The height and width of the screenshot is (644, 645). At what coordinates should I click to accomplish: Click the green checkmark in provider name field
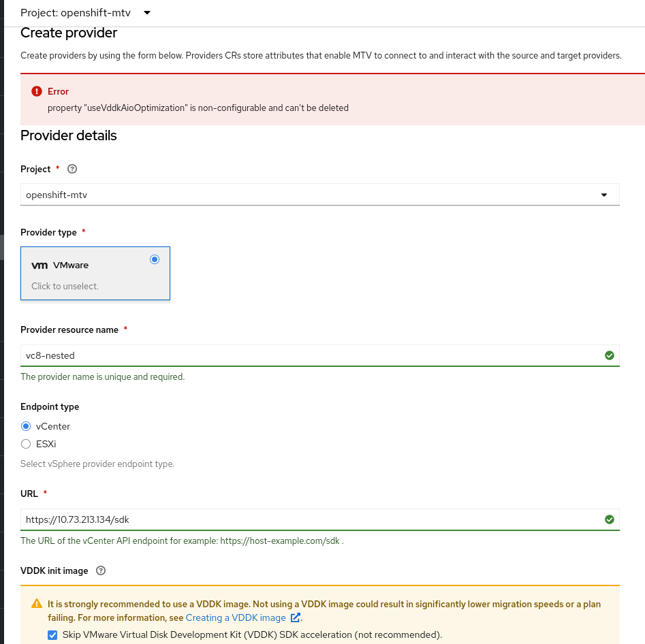click(x=609, y=355)
